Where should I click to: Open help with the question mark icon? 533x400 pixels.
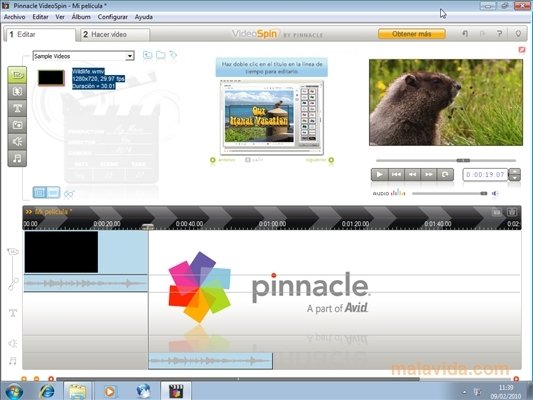(499, 34)
